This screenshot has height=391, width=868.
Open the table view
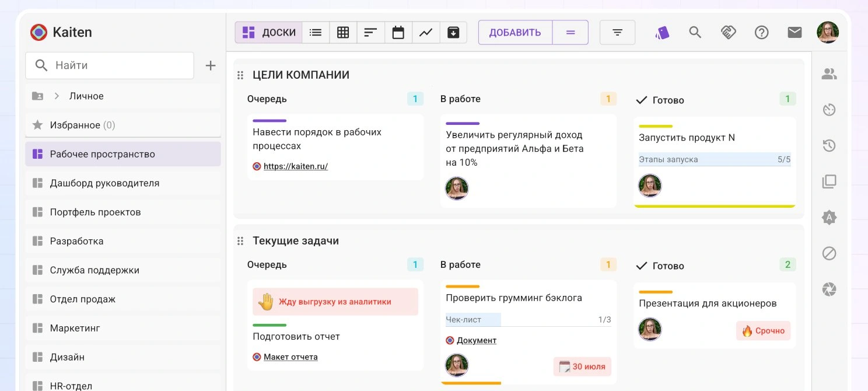[343, 32]
